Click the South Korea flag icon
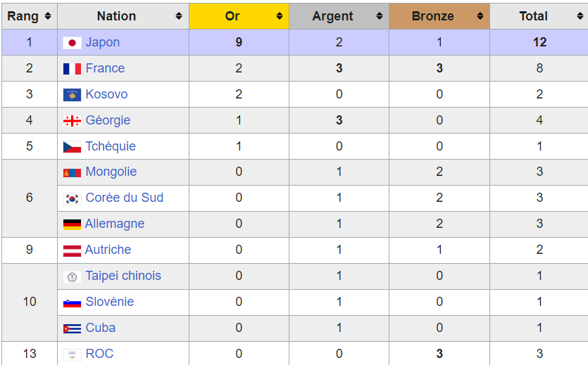Screen dimensions: 588x365 pos(72,199)
